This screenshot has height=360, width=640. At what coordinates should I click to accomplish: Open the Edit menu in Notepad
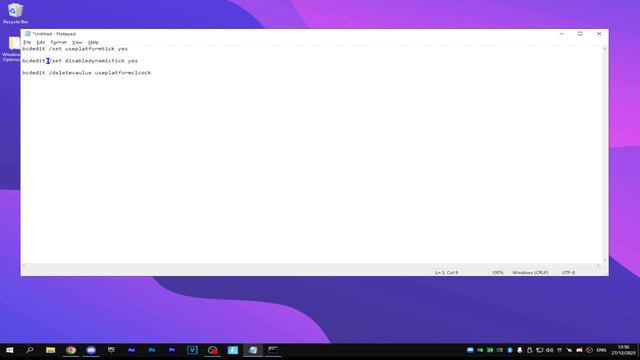pos(40,42)
